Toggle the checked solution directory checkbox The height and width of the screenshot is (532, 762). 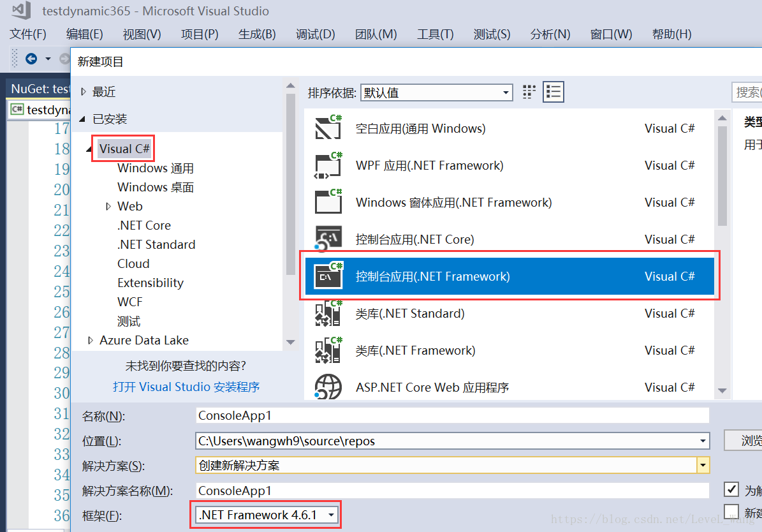tap(731, 489)
